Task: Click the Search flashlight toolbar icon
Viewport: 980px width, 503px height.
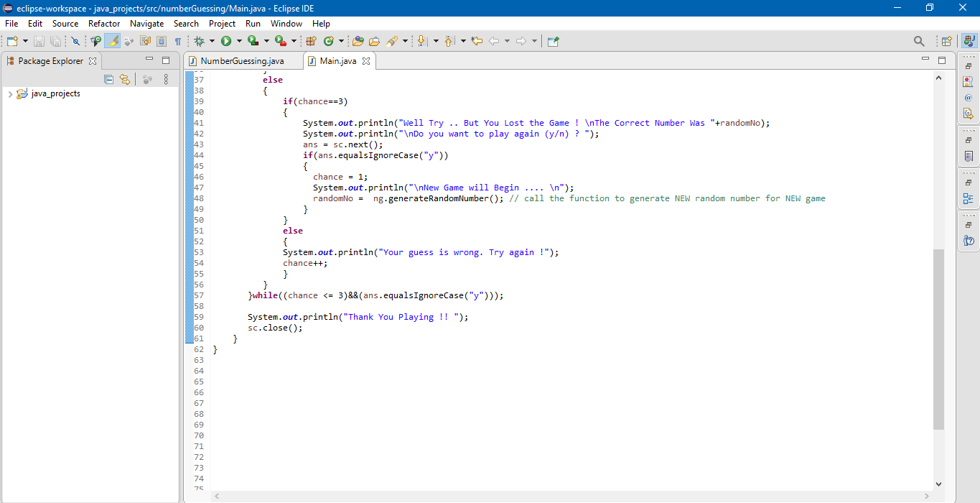Action: [392, 41]
